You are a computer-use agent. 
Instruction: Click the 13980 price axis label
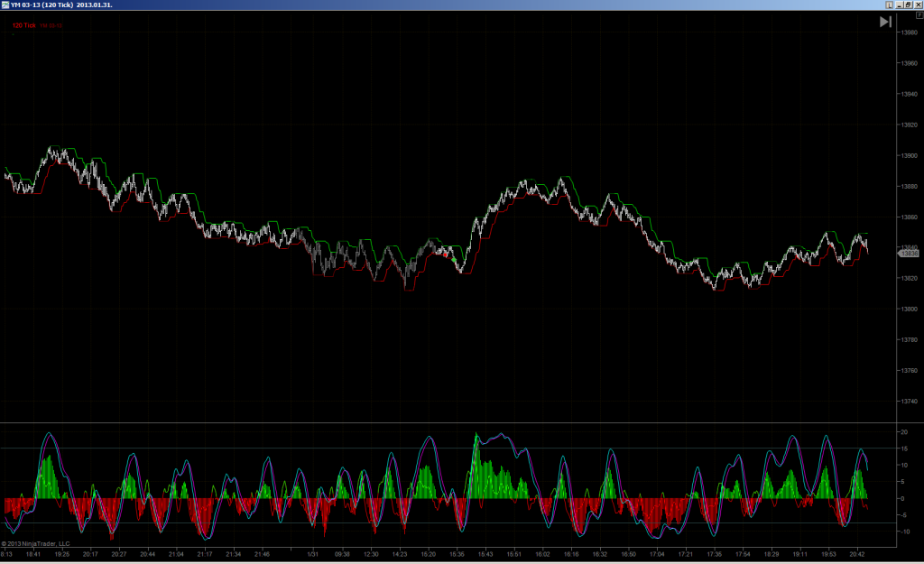(x=910, y=32)
